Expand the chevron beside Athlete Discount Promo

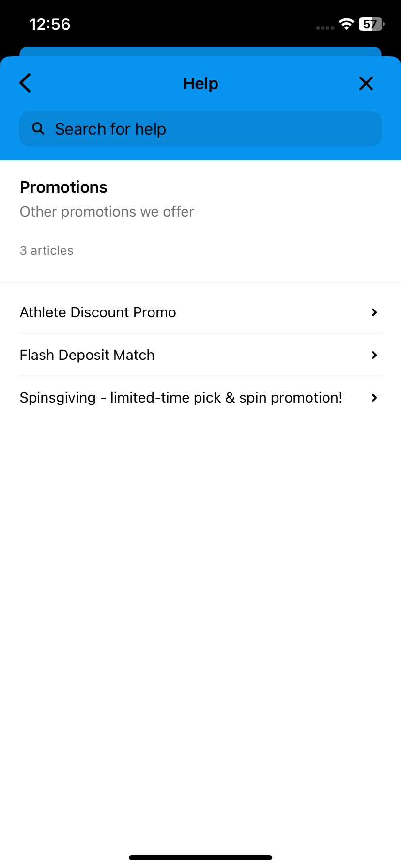coord(374,312)
